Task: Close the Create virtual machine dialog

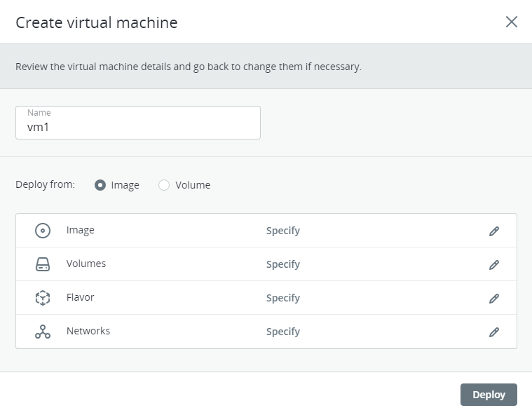Action: pyautogui.click(x=511, y=22)
